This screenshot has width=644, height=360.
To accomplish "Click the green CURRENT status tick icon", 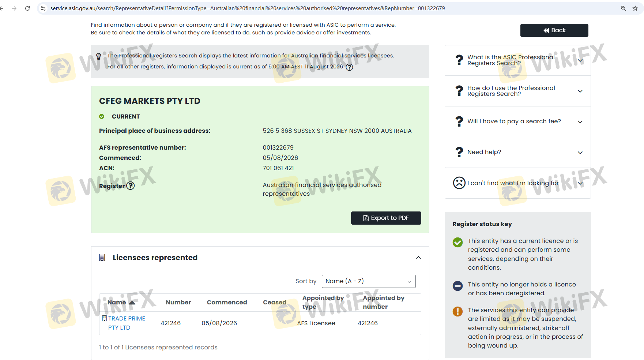I will (x=102, y=116).
